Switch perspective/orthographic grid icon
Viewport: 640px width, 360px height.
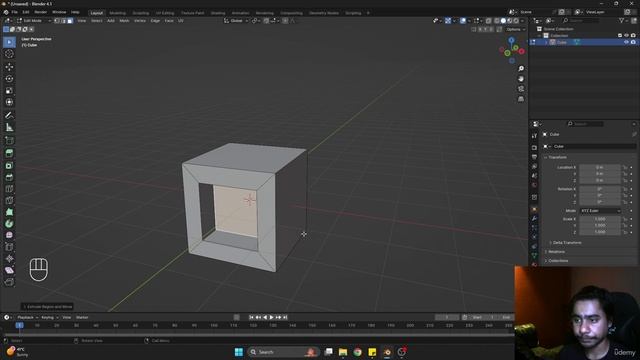click(521, 99)
